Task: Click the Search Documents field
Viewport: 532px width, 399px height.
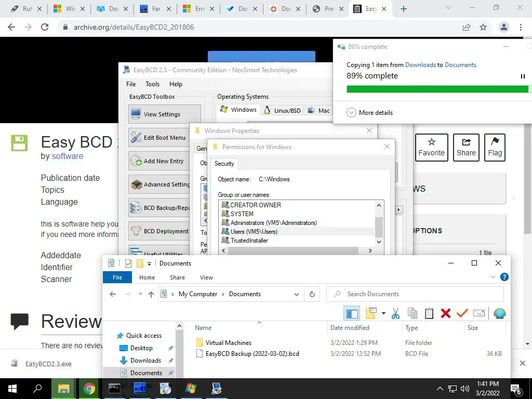Action: point(415,294)
